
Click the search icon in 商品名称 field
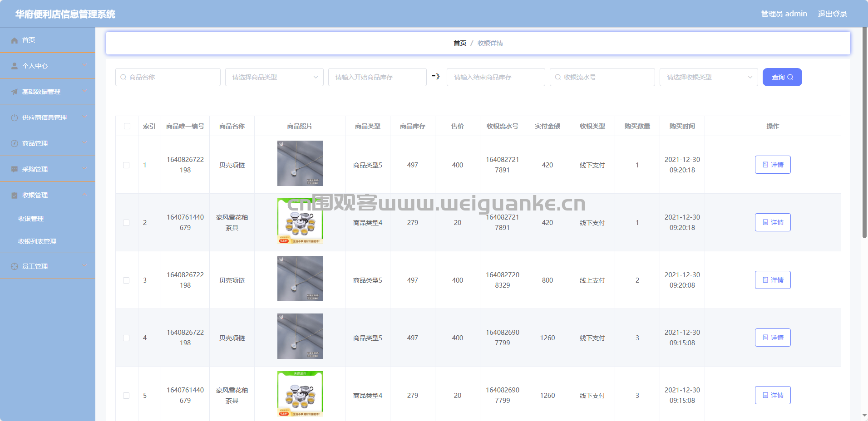(123, 77)
